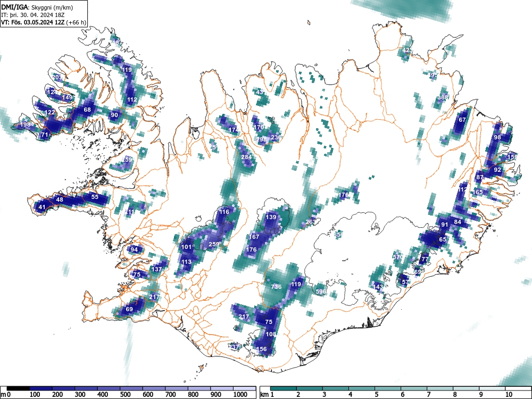The width and height of the screenshot is (532, 399).
Task: Click the visibility value 736 on the map
Action: coord(276,287)
